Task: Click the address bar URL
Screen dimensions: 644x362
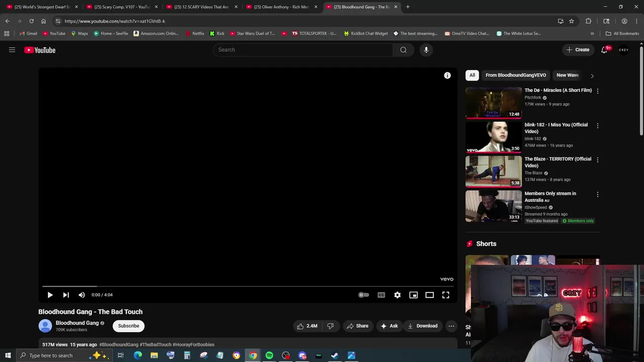Action: tap(115, 21)
